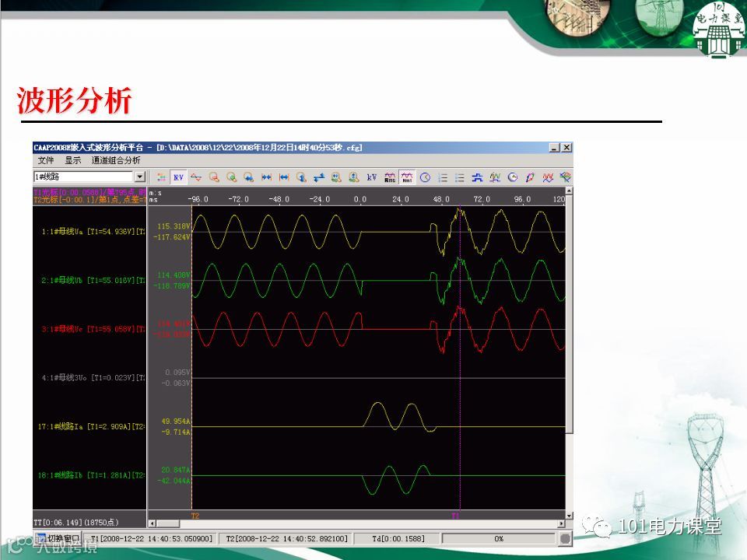This screenshot has height=560, width=747.
Task: Click the horizontal scrollbar left arrow
Action: tap(152, 523)
